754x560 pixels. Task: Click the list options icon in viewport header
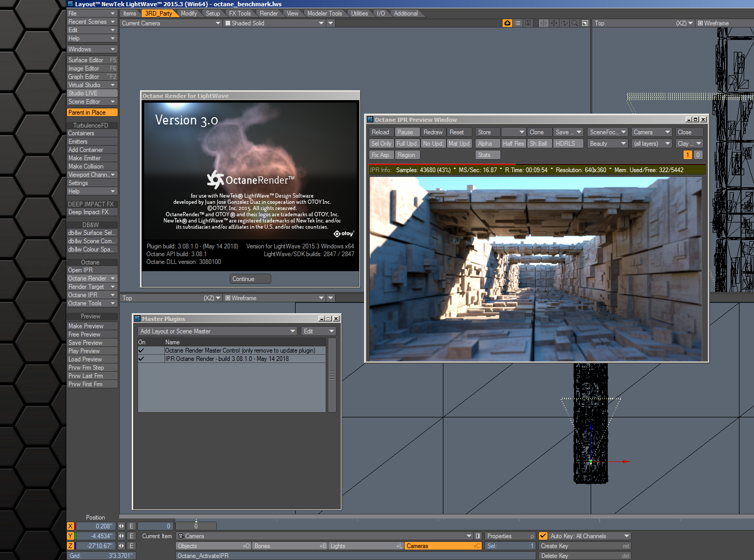[x=518, y=23]
